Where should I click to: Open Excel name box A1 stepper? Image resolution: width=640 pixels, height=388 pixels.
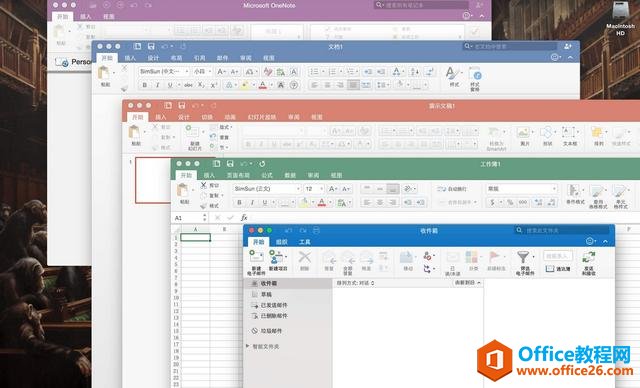[204, 218]
